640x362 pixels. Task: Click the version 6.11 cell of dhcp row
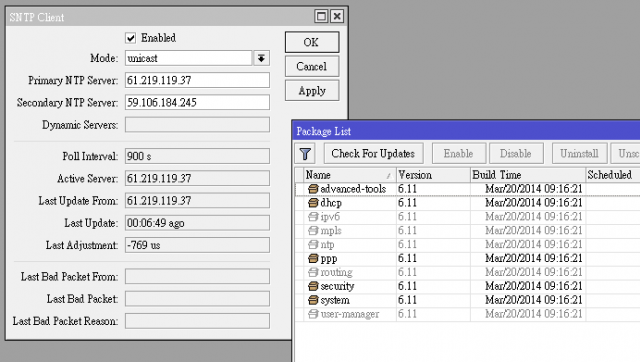(433, 202)
